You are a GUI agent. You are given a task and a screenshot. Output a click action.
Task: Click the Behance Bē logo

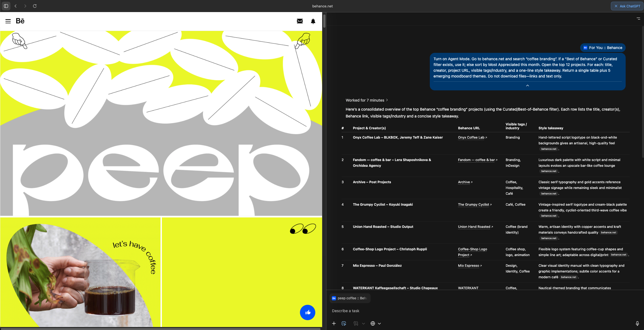(20, 21)
